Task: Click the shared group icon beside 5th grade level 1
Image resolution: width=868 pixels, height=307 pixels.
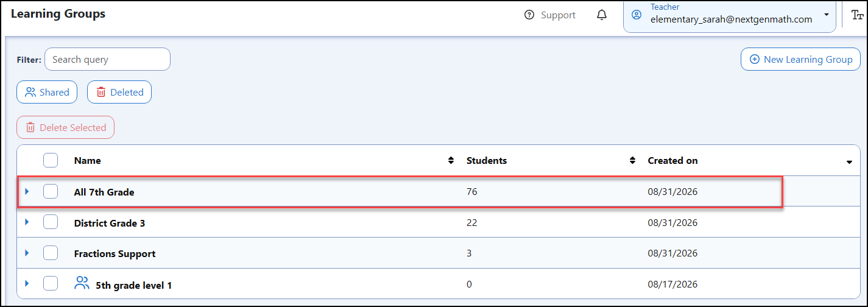Action: click(82, 283)
